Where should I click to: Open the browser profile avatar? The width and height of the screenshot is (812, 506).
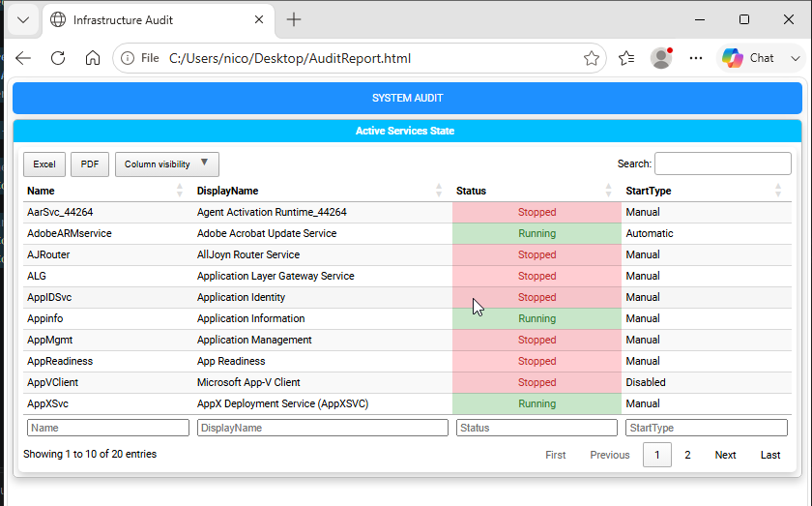(x=661, y=58)
